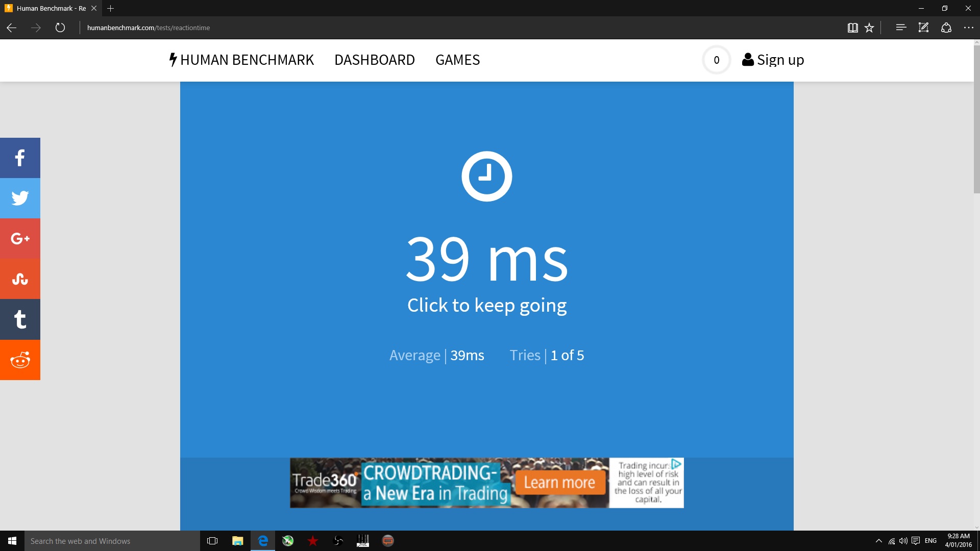Go to the GAMES menu item
Image resolution: width=980 pixels, height=551 pixels.
[x=457, y=60]
